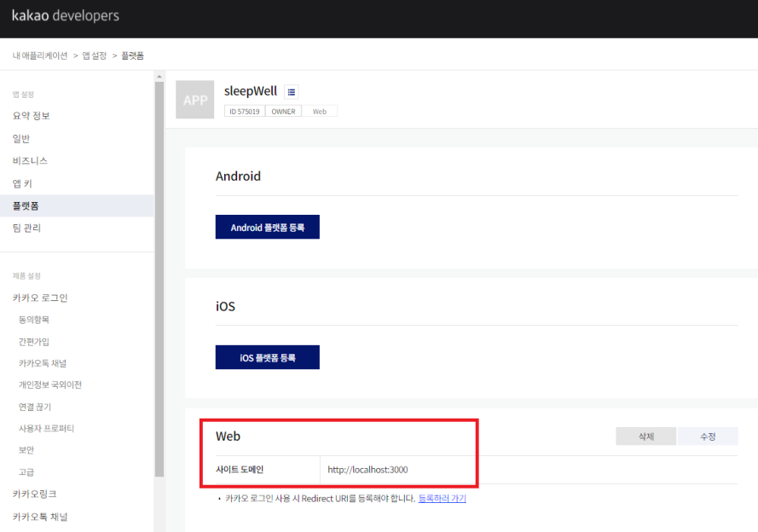Open the 내 애플리케이션 breadcrumb
Screen dimensions: 758x532
[40, 55]
